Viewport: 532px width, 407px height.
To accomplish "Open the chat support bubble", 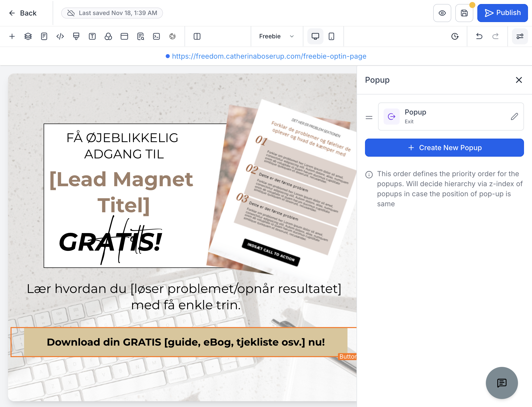I will 502,383.
